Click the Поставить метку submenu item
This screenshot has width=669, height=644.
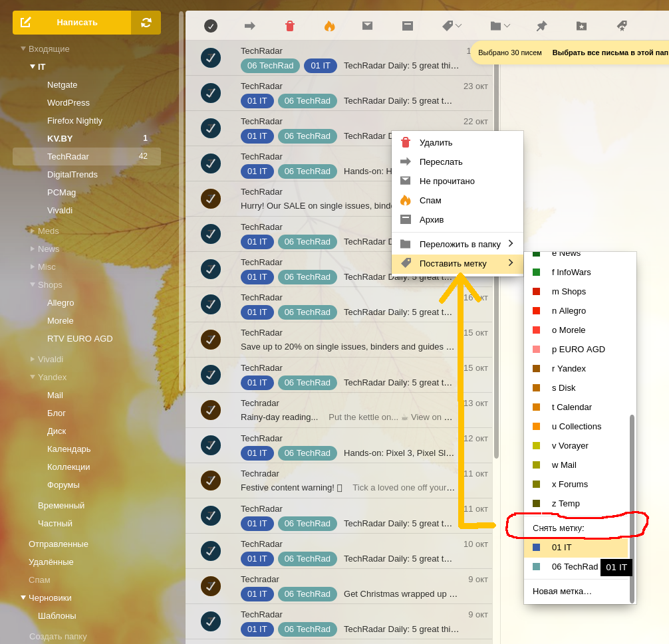pyautogui.click(x=458, y=263)
